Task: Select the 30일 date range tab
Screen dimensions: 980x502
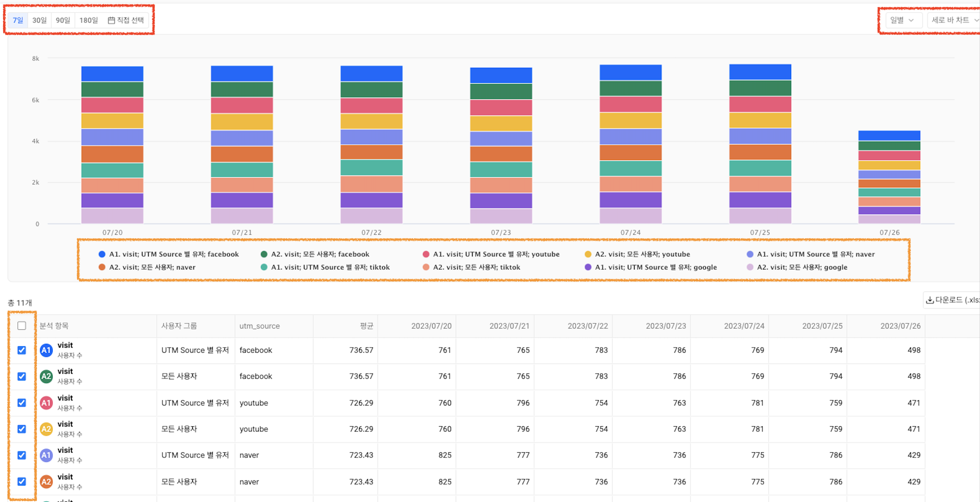Action: [39, 20]
